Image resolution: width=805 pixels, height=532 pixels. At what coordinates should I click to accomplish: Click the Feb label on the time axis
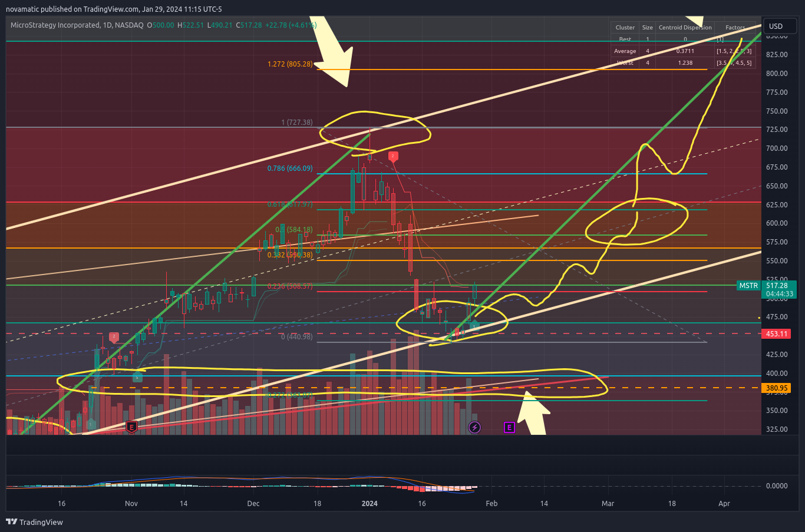coord(491,504)
